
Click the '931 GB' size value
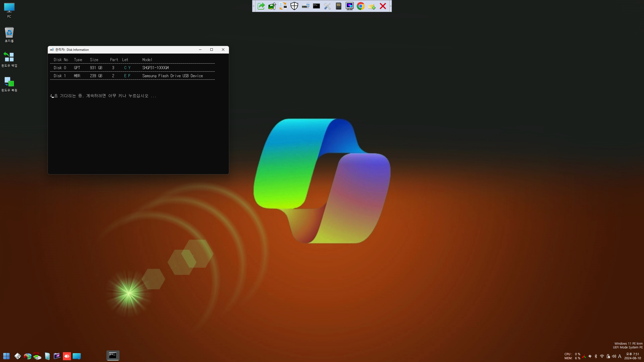coord(96,68)
